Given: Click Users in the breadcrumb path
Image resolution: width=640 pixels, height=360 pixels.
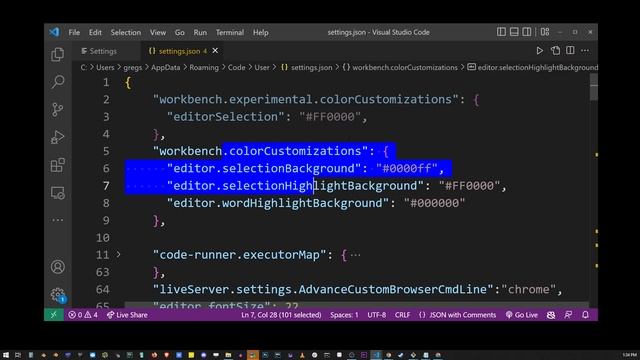Looking at the screenshot, I should coord(105,67).
